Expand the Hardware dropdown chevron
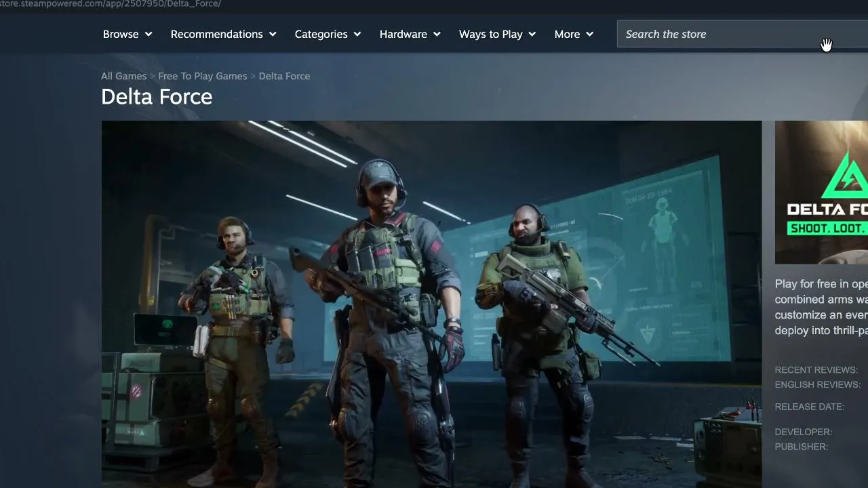Viewport: 868px width, 488px height. pyautogui.click(x=437, y=34)
